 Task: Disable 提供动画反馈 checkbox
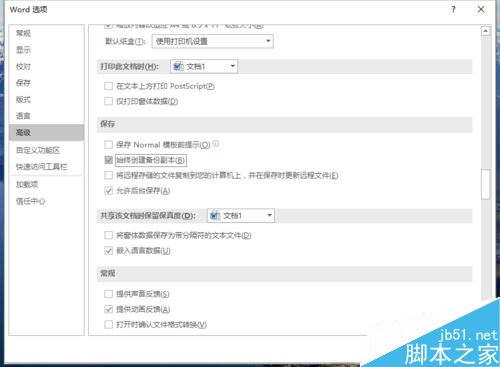coord(108,309)
